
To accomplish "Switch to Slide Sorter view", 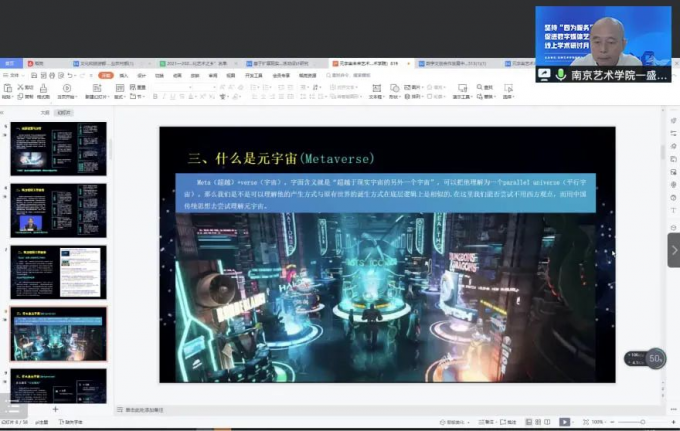I will coord(538,422).
